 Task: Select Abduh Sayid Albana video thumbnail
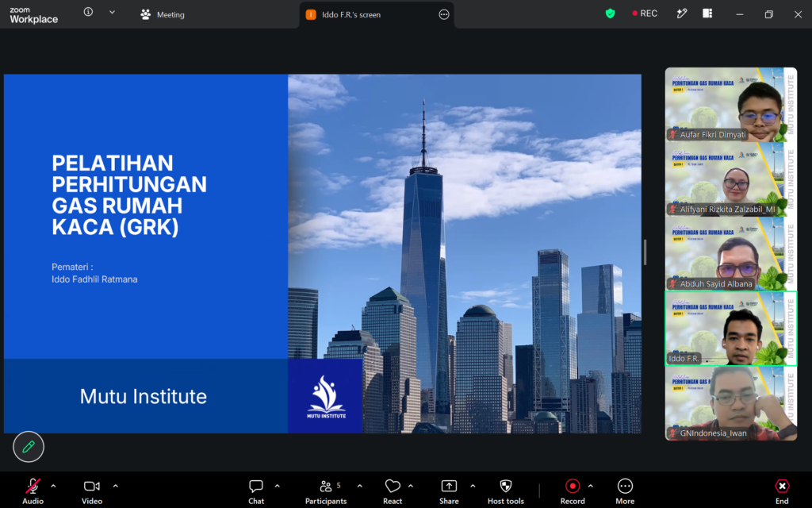coord(730,254)
